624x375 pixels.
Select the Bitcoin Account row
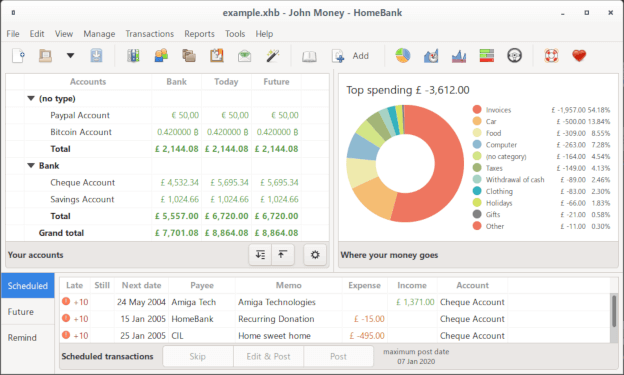click(x=167, y=132)
